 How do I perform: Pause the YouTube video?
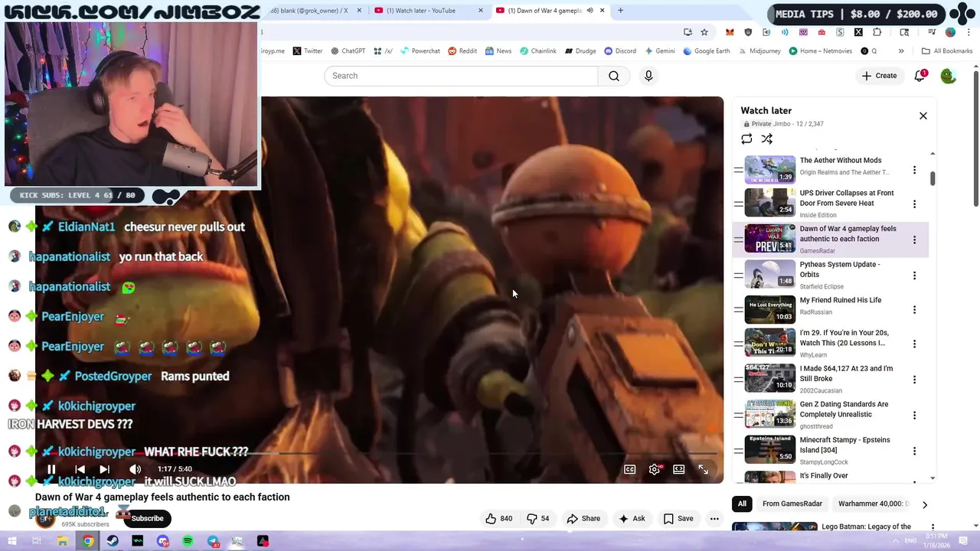pyautogui.click(x=51, y=469)
